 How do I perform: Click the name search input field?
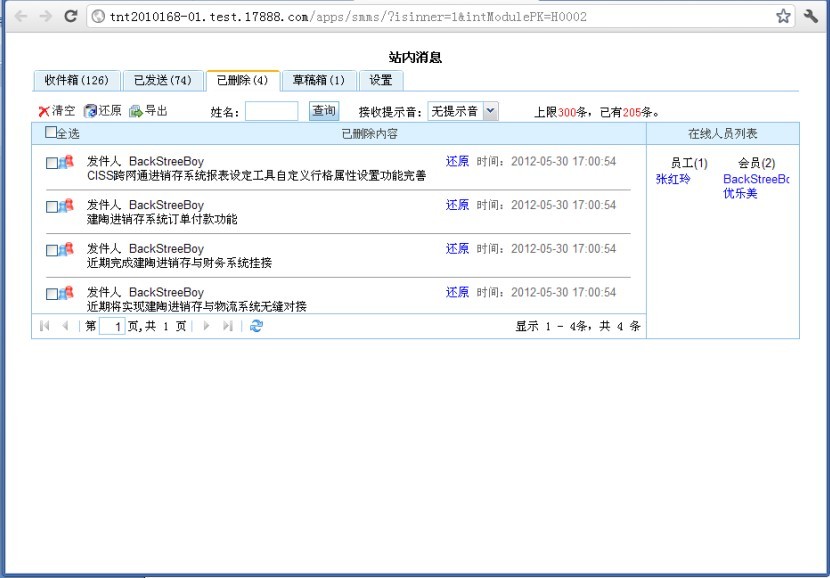271,112
